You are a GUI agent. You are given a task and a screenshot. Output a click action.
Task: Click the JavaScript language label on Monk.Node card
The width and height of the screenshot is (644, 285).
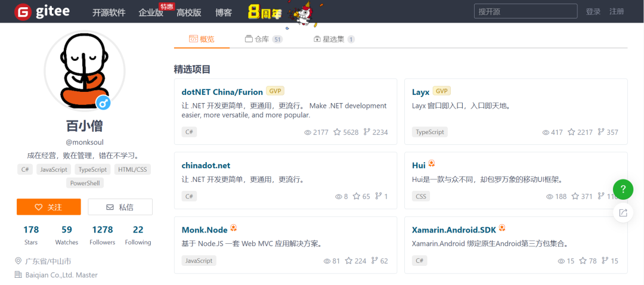pos(199,261)
